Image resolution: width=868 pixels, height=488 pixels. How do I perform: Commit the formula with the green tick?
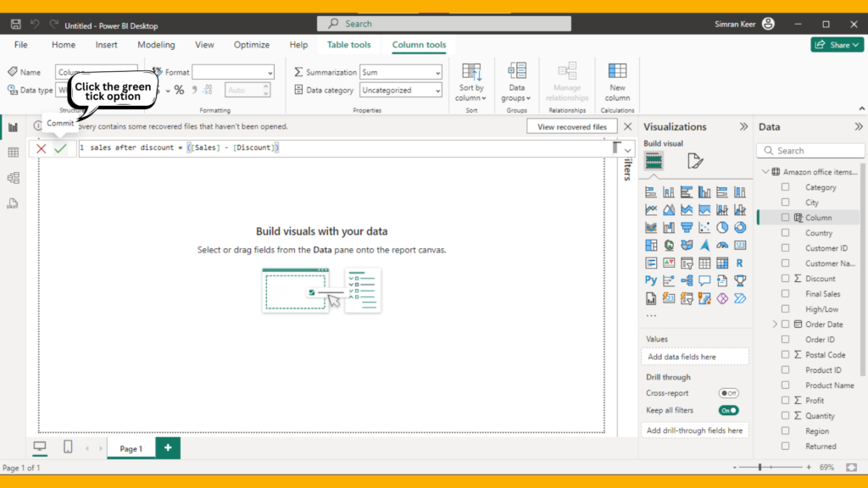point(60,148)
